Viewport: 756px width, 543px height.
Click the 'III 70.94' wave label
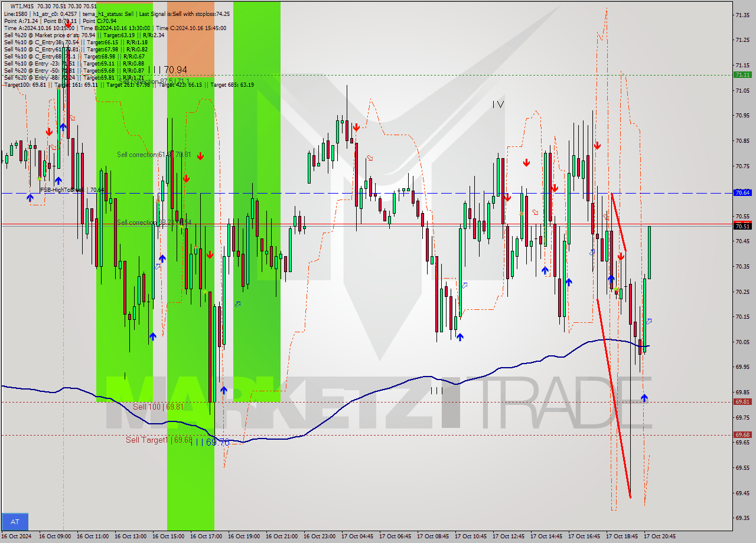(168, 70)
